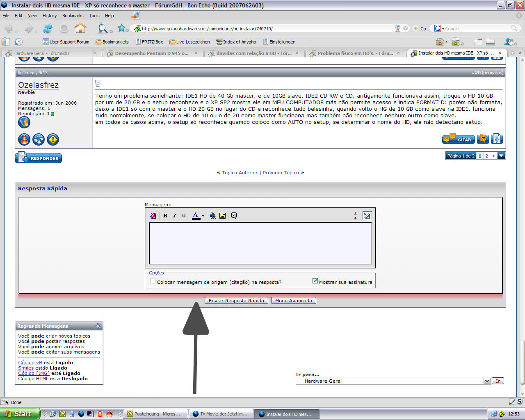Click inside the message text area
This screenshot has width=525, height=420.
click(x=260, y=243)
